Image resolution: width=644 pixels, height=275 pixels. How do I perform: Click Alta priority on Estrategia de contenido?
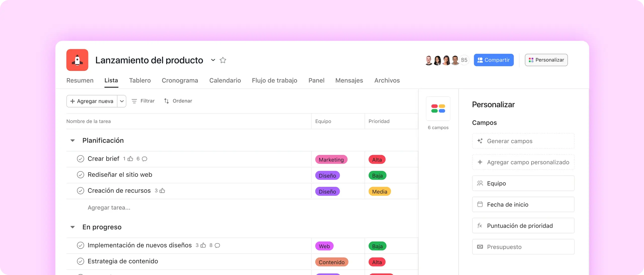[x=377, y=262]
